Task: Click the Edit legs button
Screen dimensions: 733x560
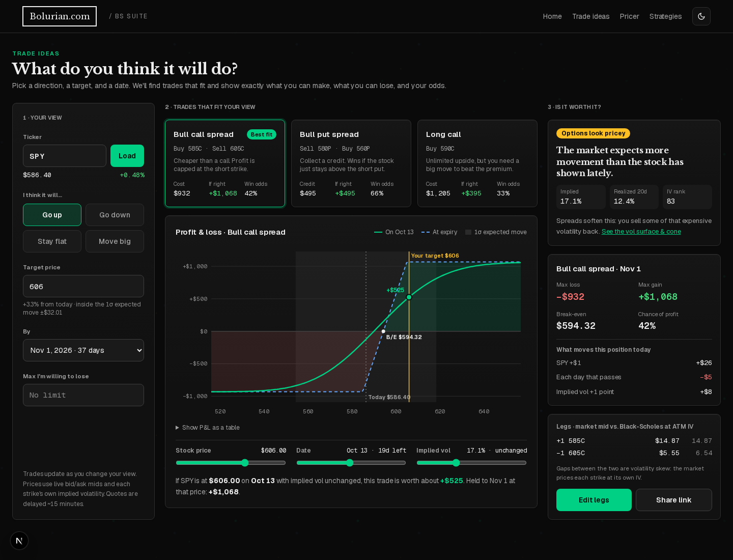Action: click(x=594, y=500)
